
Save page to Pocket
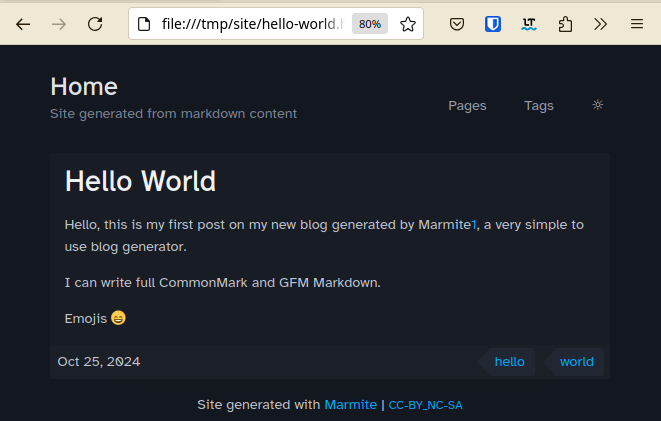457,24
